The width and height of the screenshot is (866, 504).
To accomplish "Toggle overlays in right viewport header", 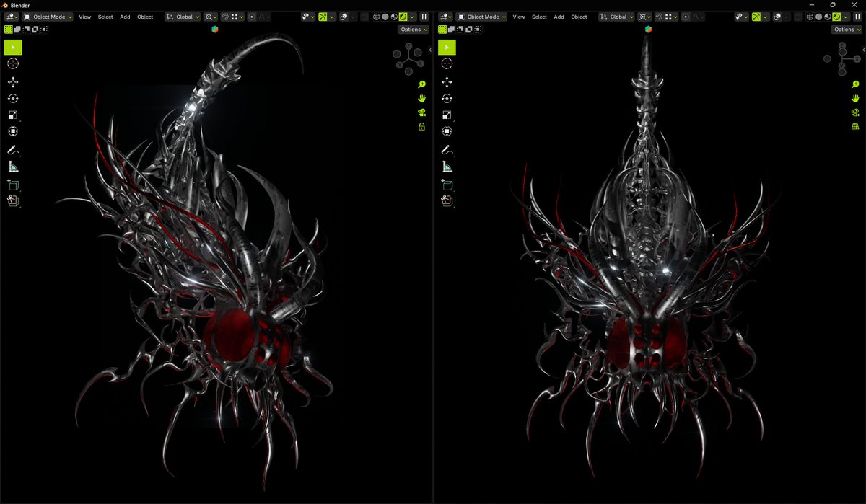I will [x=777, y=17].
